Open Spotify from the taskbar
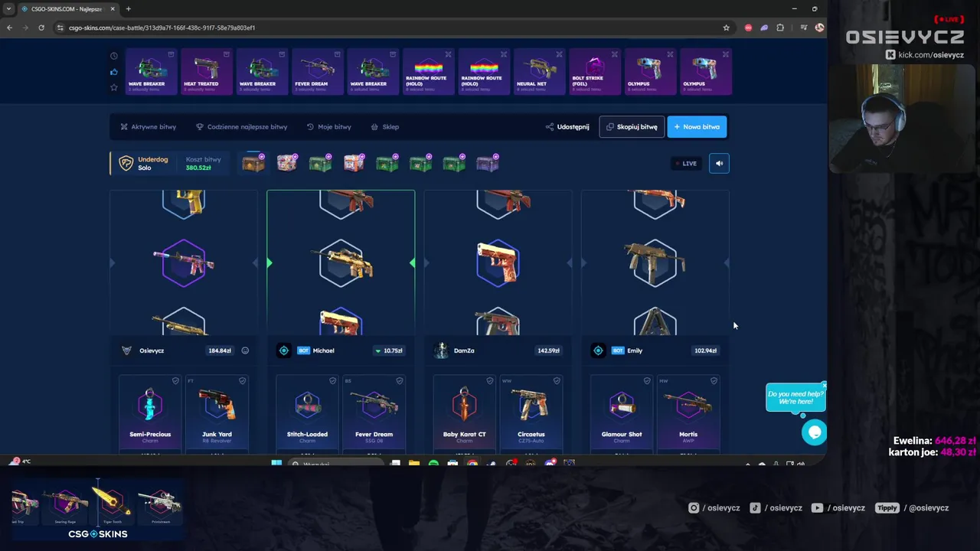This screenshot has height=551, width=980. [x=434, y=463]
